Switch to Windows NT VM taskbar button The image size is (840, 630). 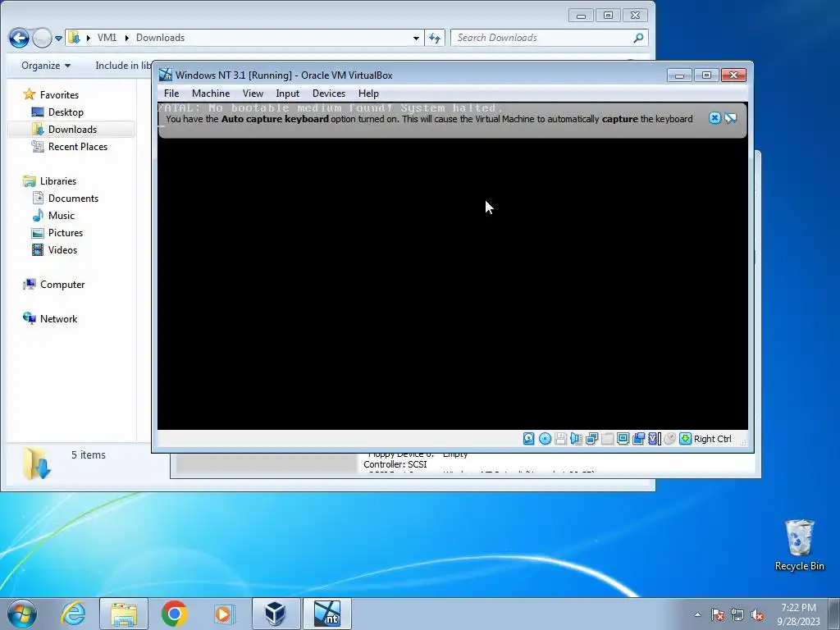[x=326, y=614]
